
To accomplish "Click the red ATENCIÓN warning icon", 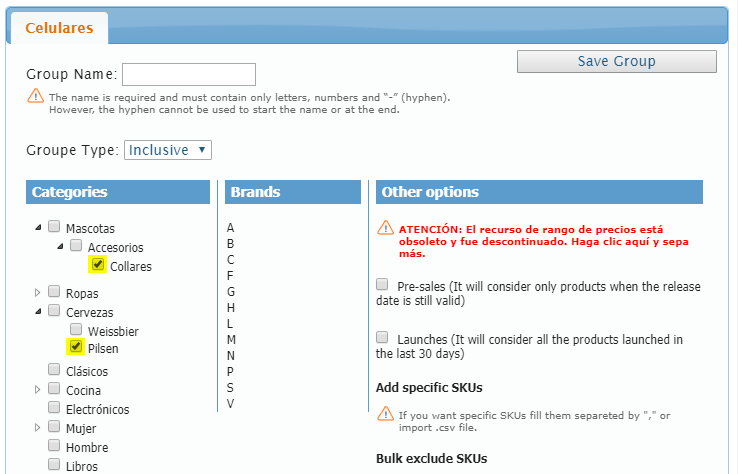I will (x=385, y=228).
